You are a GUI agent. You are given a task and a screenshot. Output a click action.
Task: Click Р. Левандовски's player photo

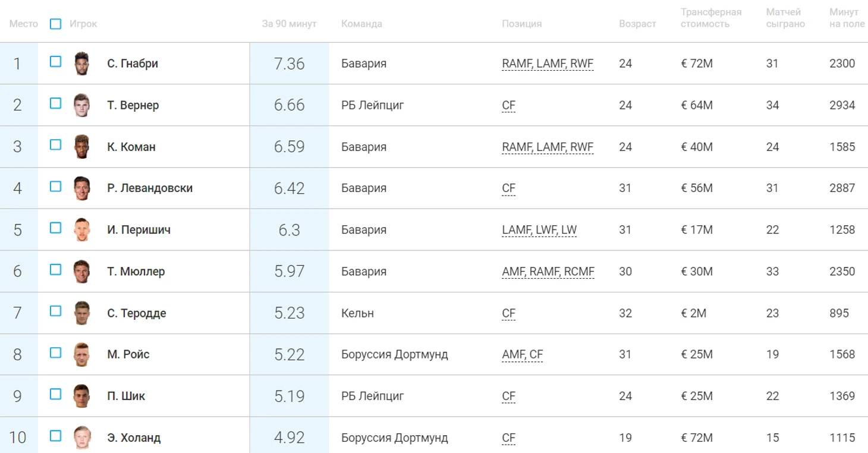point(81,188)
